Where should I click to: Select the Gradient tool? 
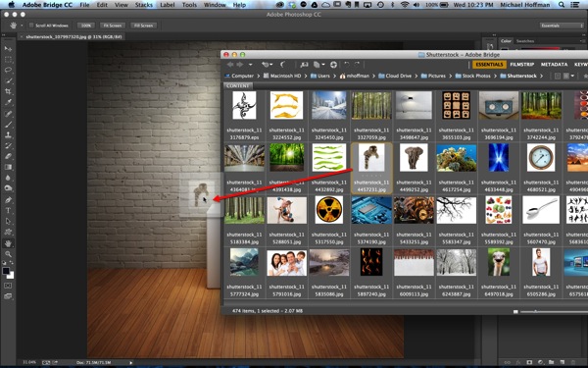click(8, 167)
